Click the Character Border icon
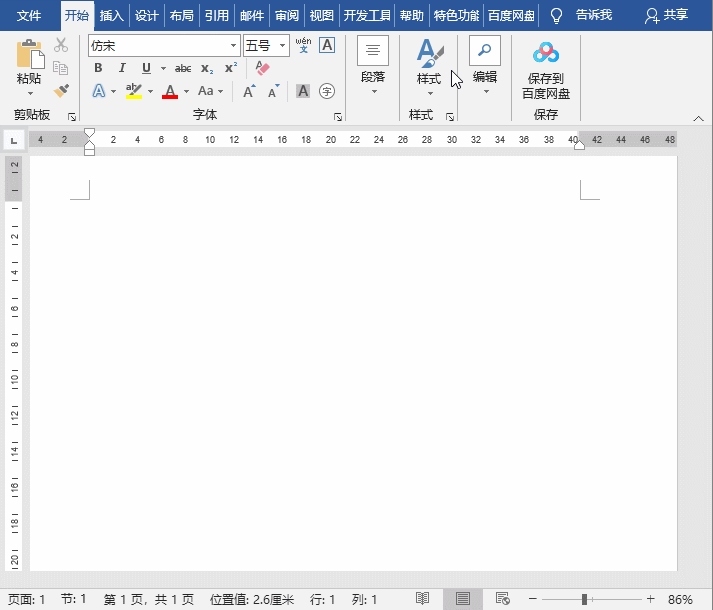The height and width of the screenshot is (610, 713). tap(327, 45)
